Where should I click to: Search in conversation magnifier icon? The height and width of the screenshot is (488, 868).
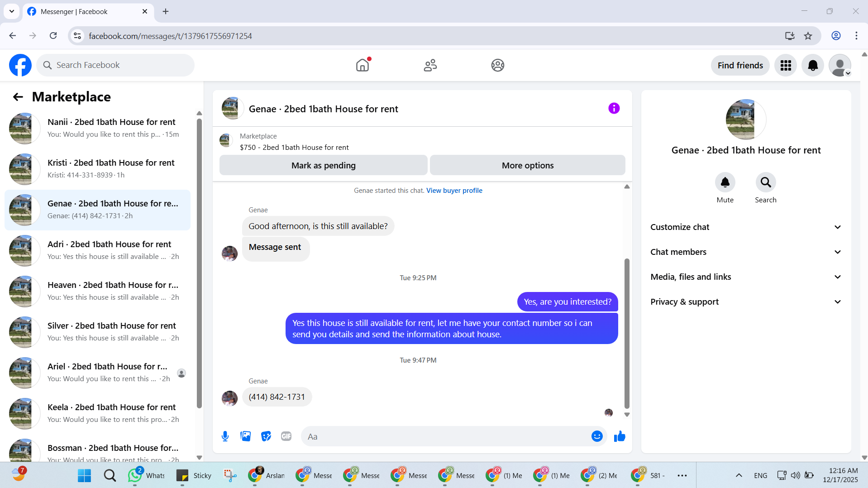click(766, 182)
